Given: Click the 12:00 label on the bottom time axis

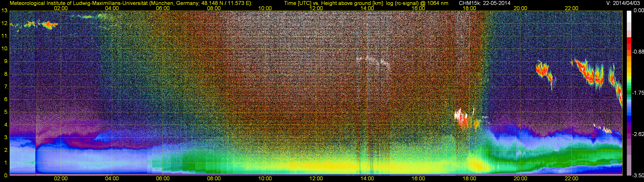Looking at the screenshot, I should point(316,179).
